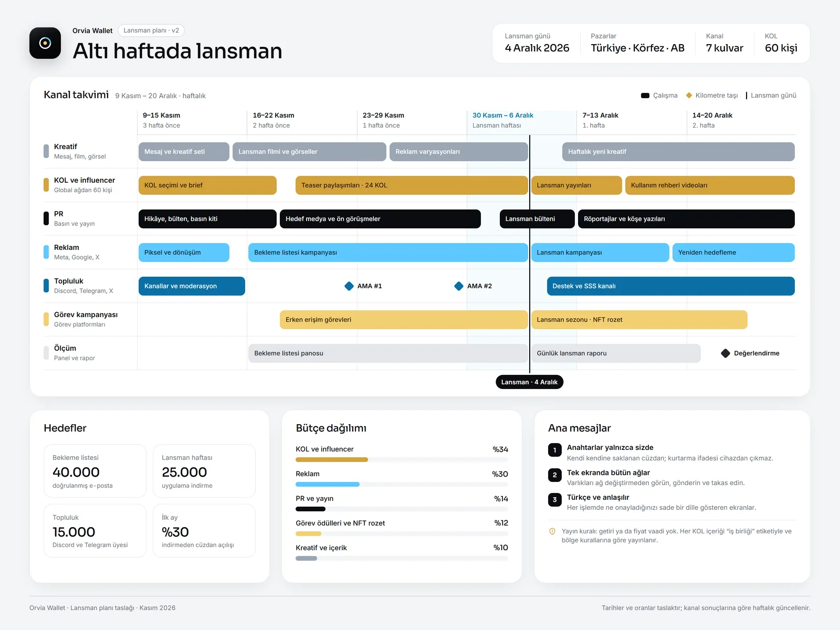Open the Haftalık yeni kreatif bar

click(678, 152)
